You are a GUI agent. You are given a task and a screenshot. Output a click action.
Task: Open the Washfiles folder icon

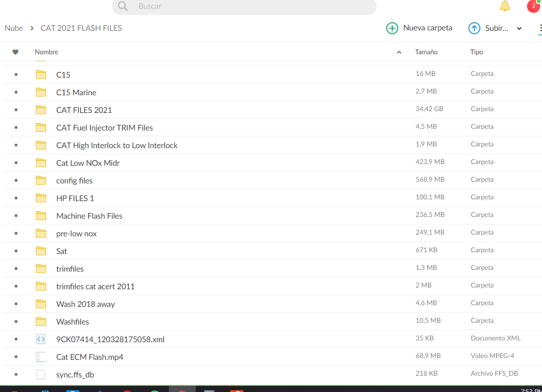tap(41, 321)
